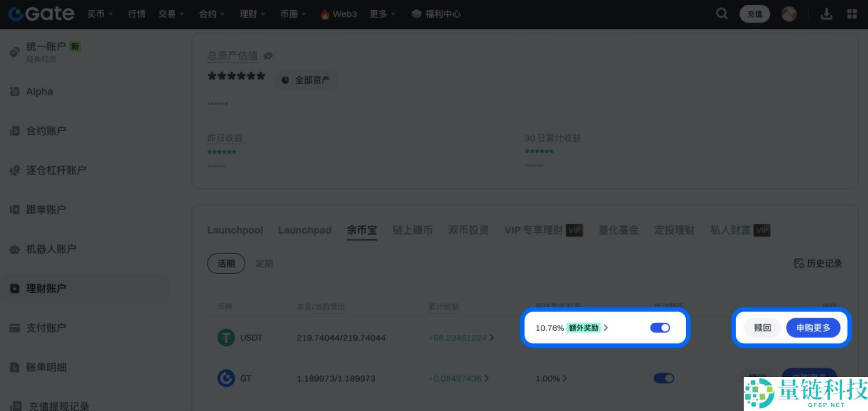Click the 赎回 button for USDT

point(762,328)
